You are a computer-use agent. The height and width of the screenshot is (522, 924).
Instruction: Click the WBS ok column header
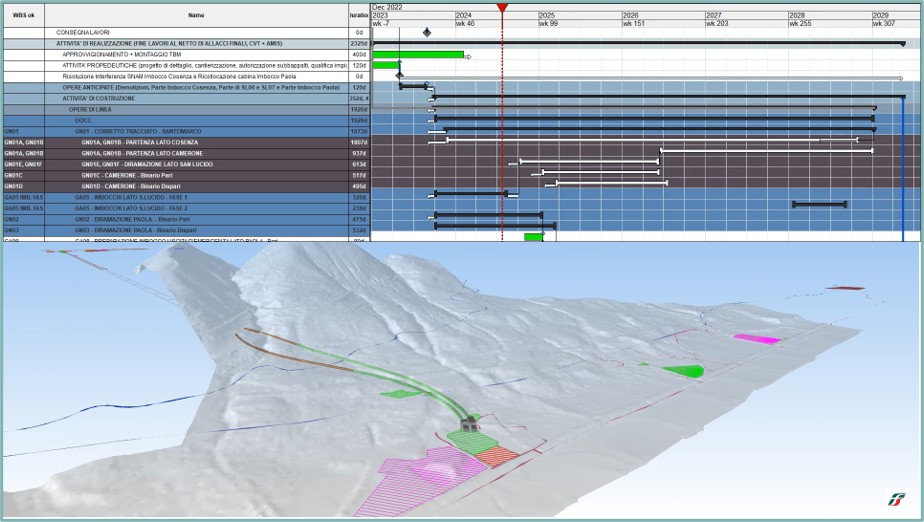pyautogui.click(x=26, y=16)
